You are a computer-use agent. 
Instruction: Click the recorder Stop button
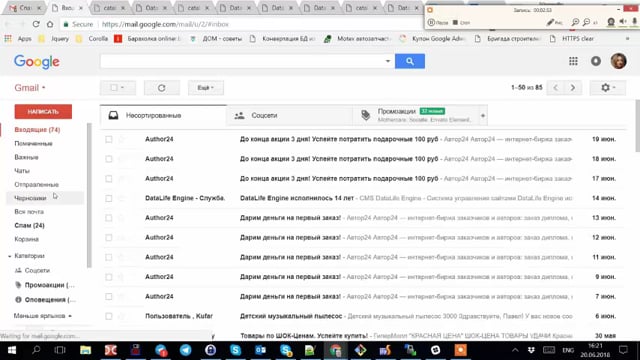tap(461, 22)
